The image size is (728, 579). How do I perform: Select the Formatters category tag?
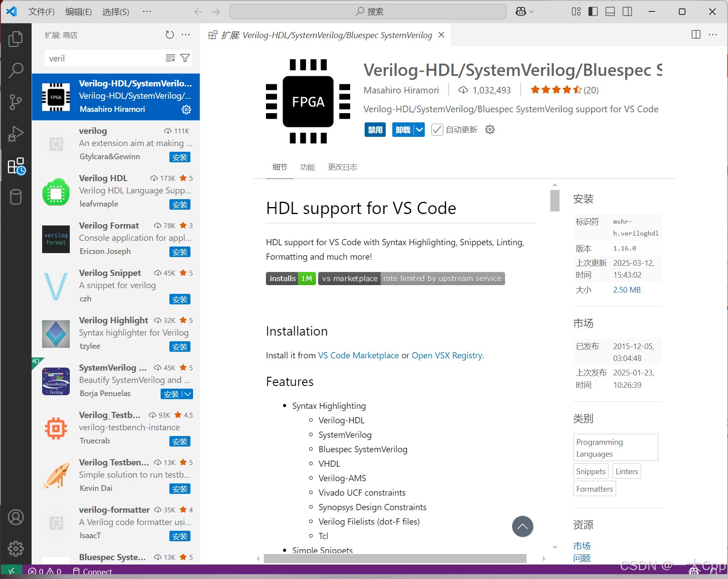coord(595,489)
